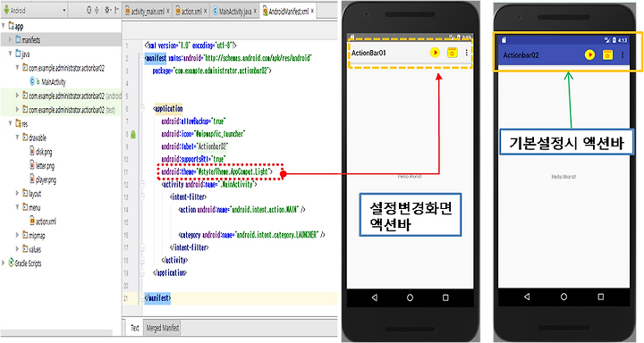Expand the mipmap folder
The width and height of the screenshot is (644, 343).
[x=17, y=235]
